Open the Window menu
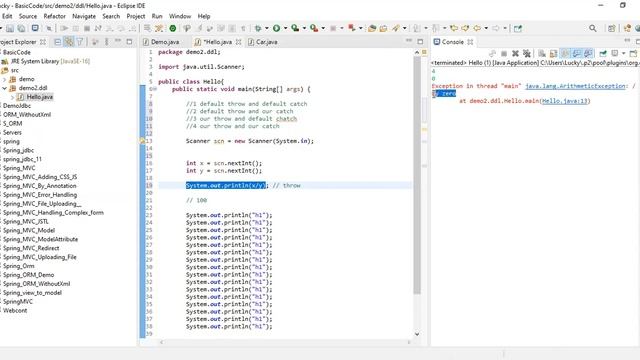Viewport: 640px width, 360px height. (x=180, y=16)
